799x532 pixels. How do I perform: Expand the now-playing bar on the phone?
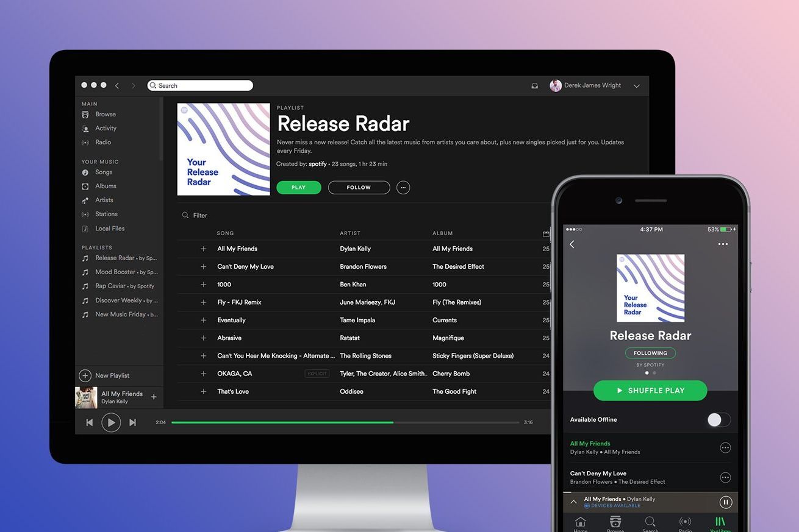coord(573,501)
